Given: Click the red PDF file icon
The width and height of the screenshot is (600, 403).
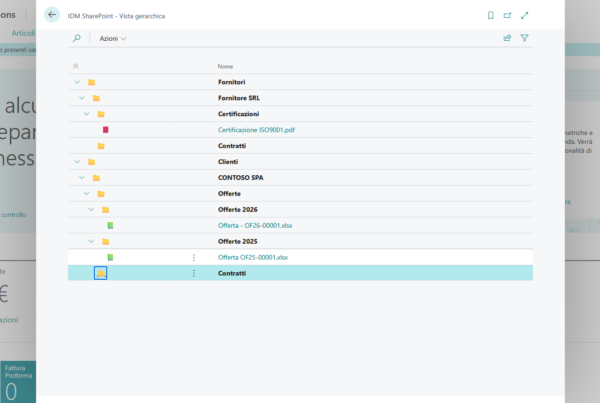Looking at the screenshot, I should click(106, 130).
